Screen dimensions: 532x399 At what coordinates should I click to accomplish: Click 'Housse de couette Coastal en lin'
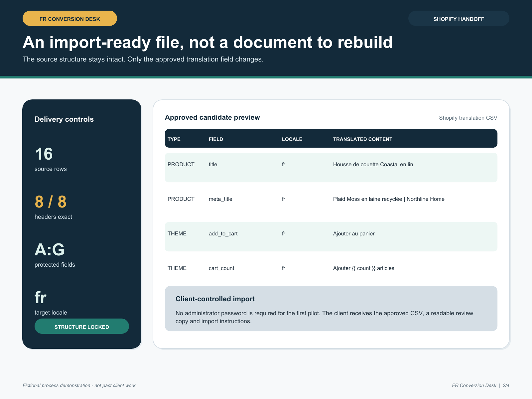click(373, 164)
